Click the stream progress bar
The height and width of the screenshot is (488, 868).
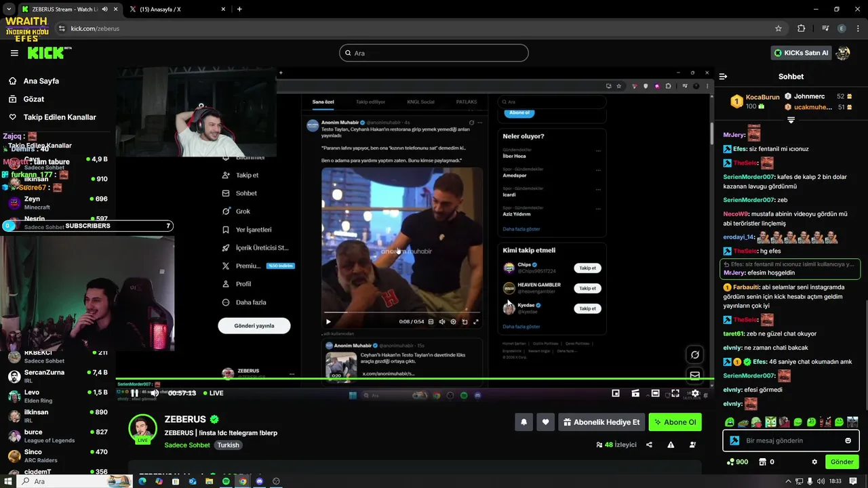(x=414, y=380)
